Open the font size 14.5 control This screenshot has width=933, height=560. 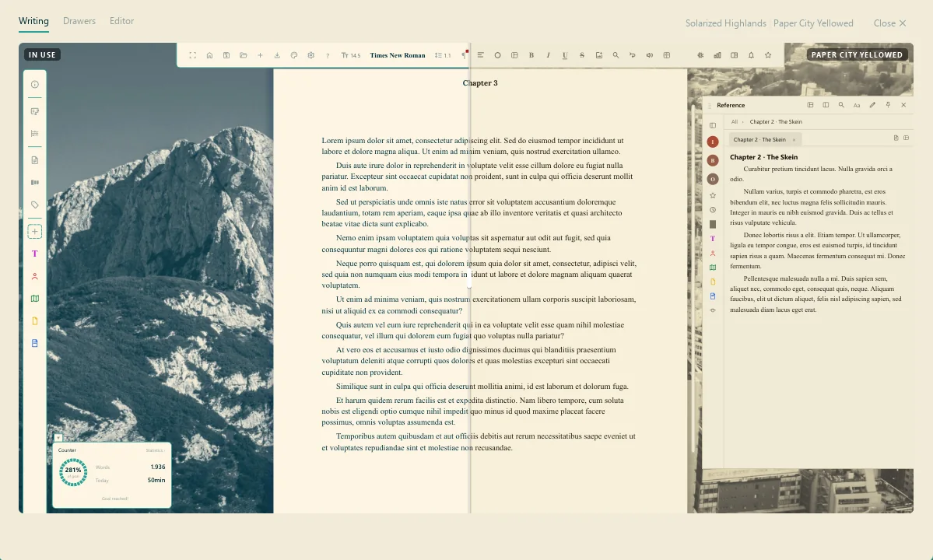(x=350, y=55)
